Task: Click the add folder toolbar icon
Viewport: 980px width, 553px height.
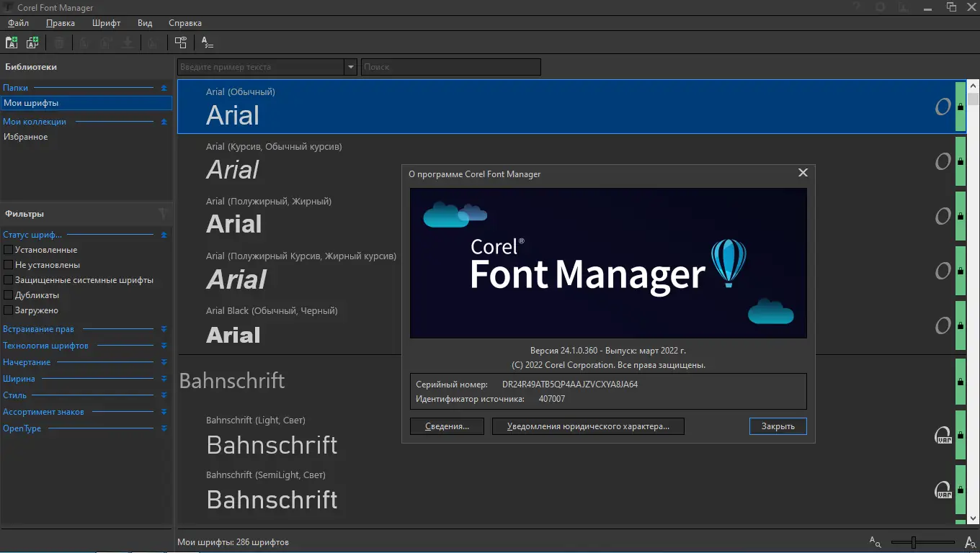Action: click(x=12, y=42)
